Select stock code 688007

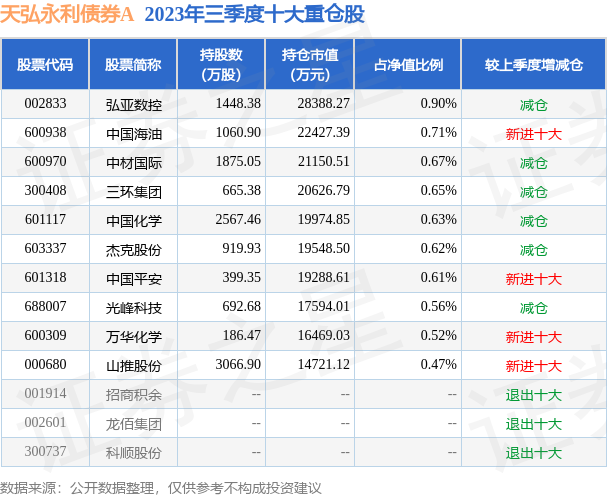45,307
